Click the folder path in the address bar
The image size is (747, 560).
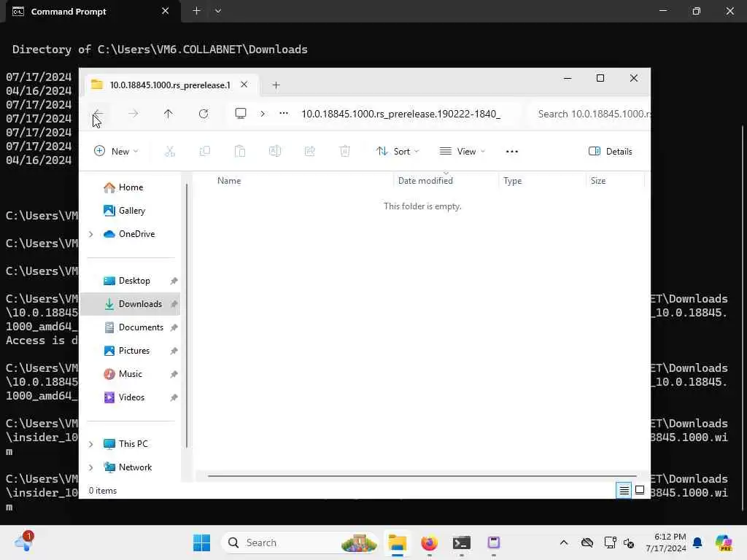[x=400, y=114]
